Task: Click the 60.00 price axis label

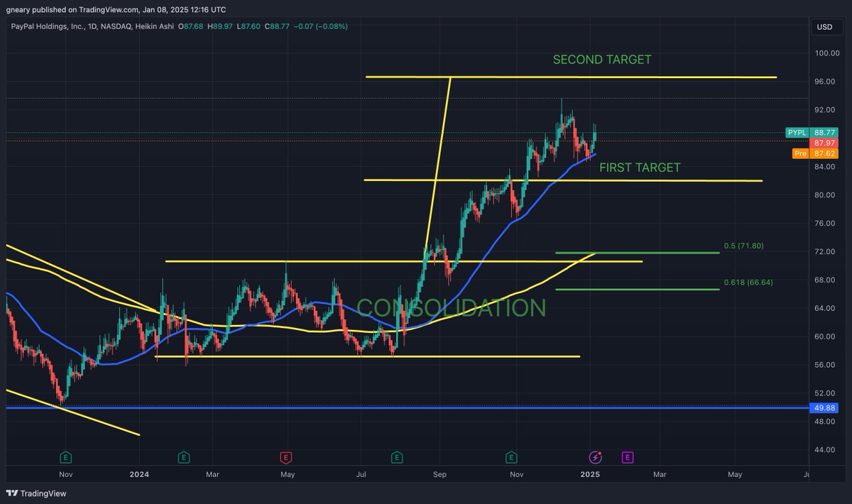Action: (826, 336)
